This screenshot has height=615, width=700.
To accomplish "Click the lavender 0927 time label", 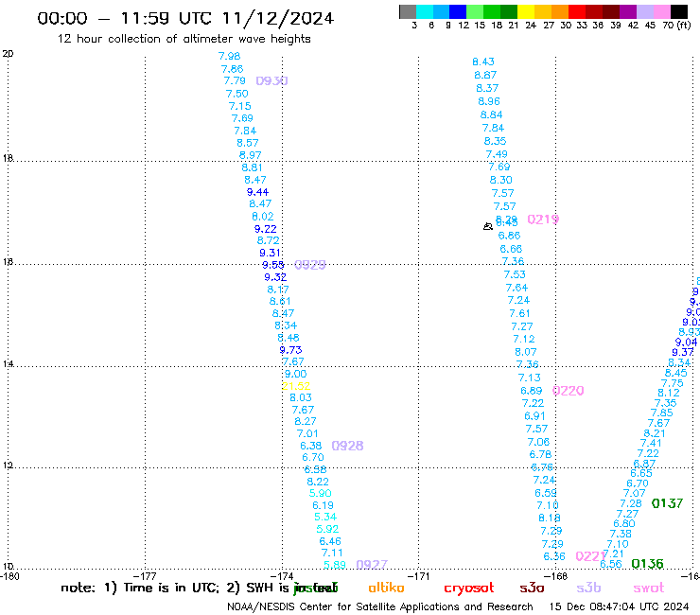I will [372, 565].
